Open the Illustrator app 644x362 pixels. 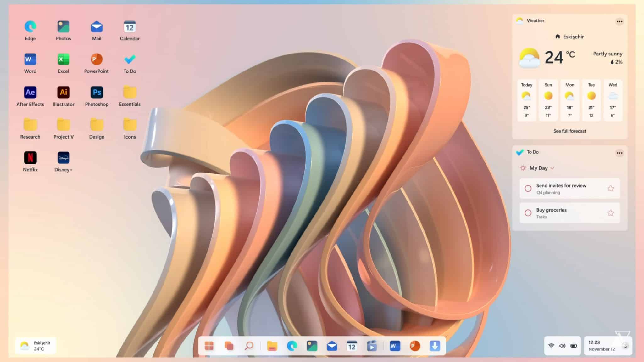click(x=63, y=92)
